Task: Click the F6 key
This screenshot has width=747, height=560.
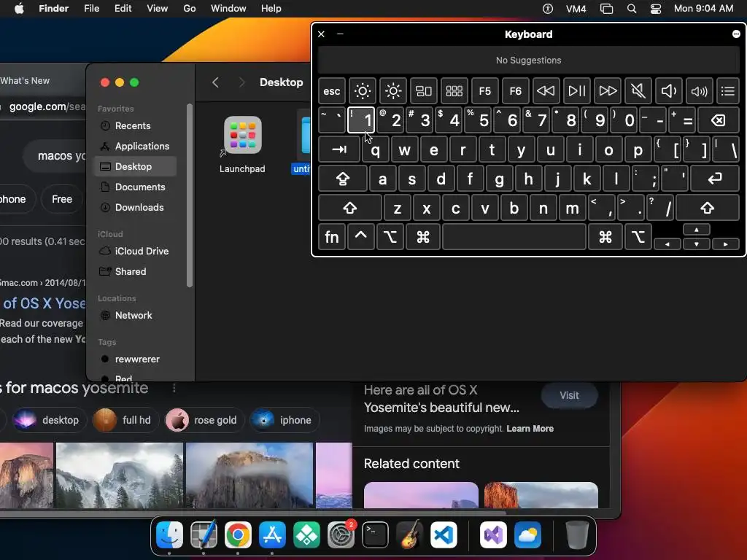Action: pos(515,90)
